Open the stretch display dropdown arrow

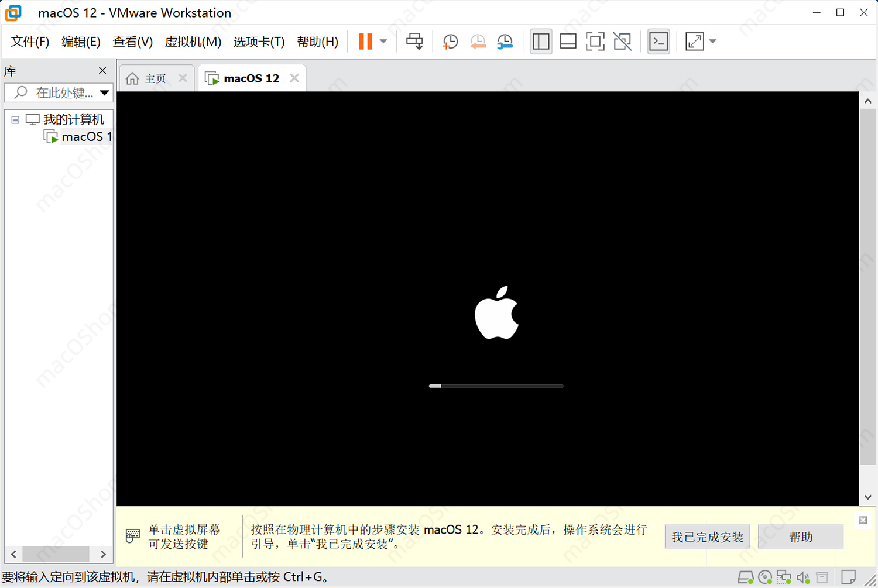(712, 42)
